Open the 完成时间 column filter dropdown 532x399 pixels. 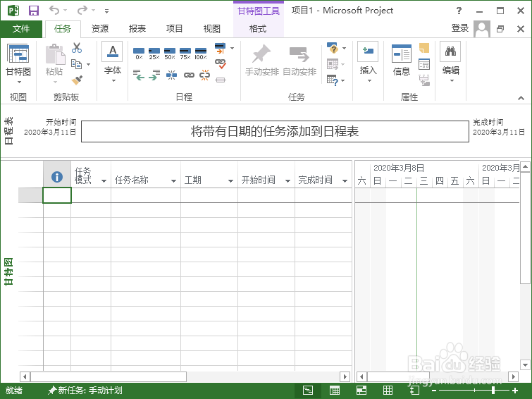click(345, 181)
